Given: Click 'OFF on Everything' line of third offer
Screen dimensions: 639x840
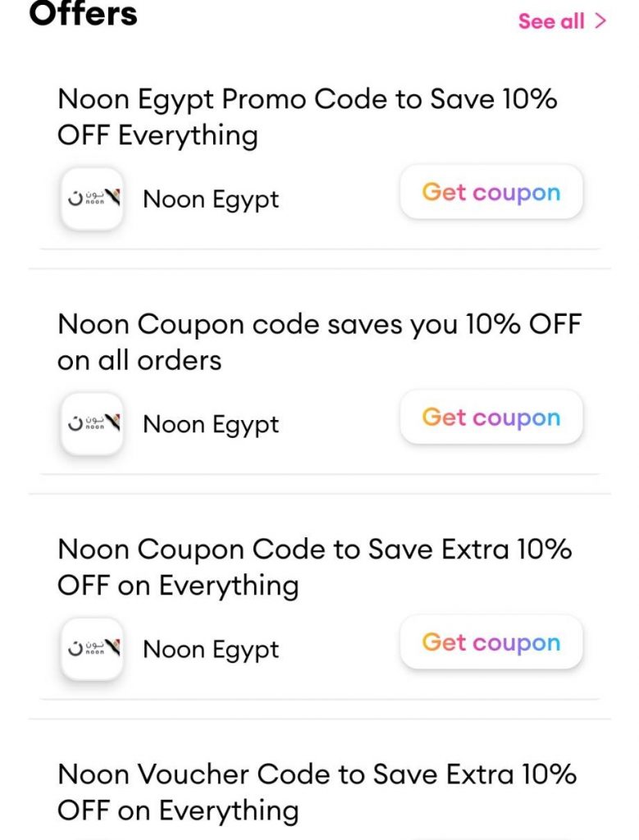Looking at the screenshot, I should coord(178,586).
